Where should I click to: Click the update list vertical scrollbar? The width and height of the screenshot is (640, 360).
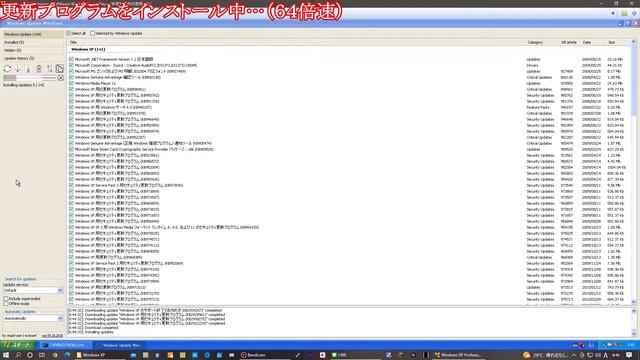coord(633,171)
